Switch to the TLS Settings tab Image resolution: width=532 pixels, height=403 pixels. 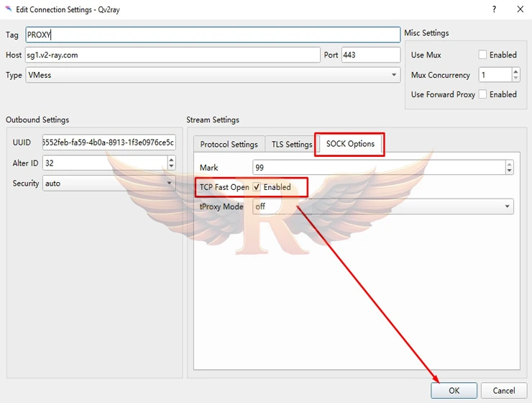pos(292,145)
